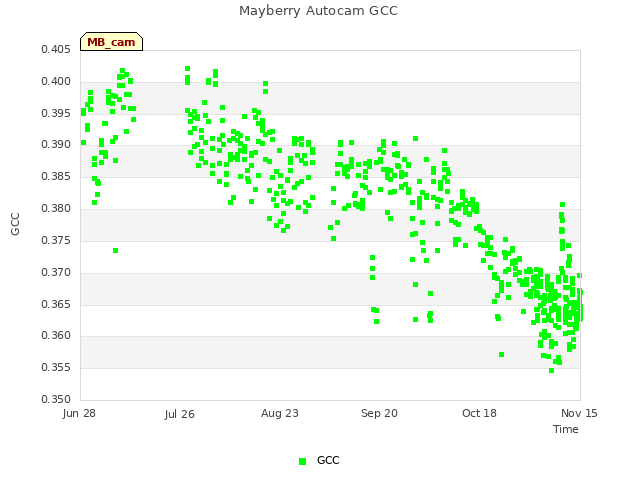Viewport: 640px width, 480px height.
Task: Click the Nov 15 axis label
Action: [x=579, y=413]
